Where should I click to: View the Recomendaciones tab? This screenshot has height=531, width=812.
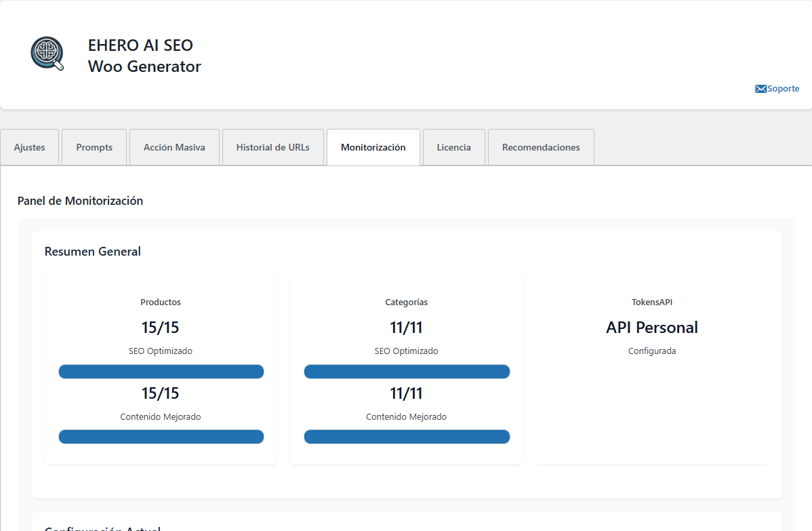tap(540, 146)
